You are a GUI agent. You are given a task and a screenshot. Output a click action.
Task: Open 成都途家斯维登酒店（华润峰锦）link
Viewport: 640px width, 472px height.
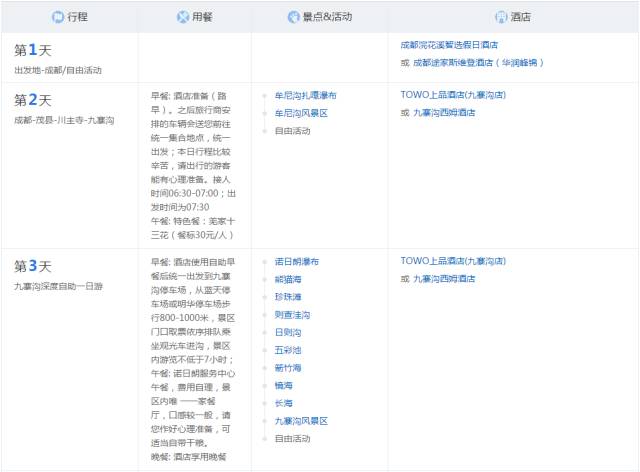coord(478,62)
